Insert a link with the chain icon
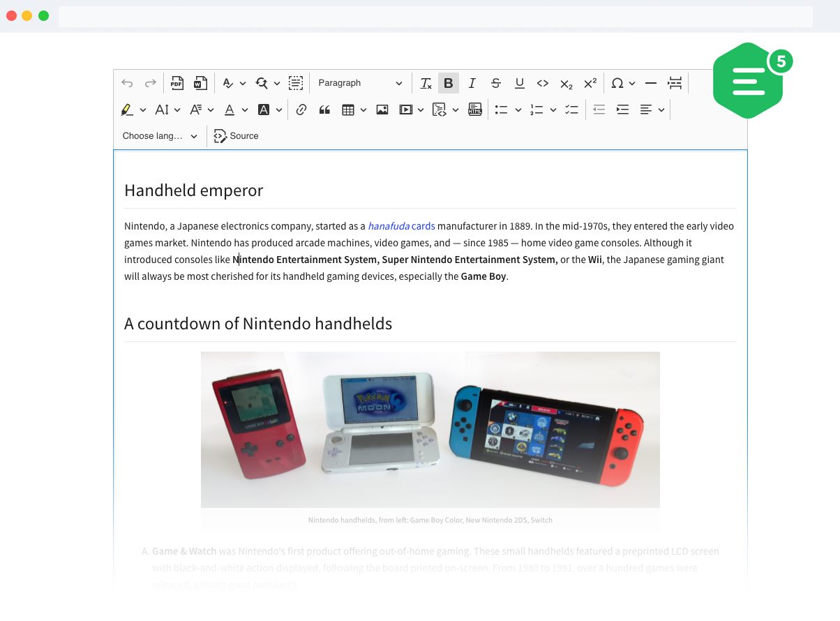The image size is (840, 621). (301, 110)
